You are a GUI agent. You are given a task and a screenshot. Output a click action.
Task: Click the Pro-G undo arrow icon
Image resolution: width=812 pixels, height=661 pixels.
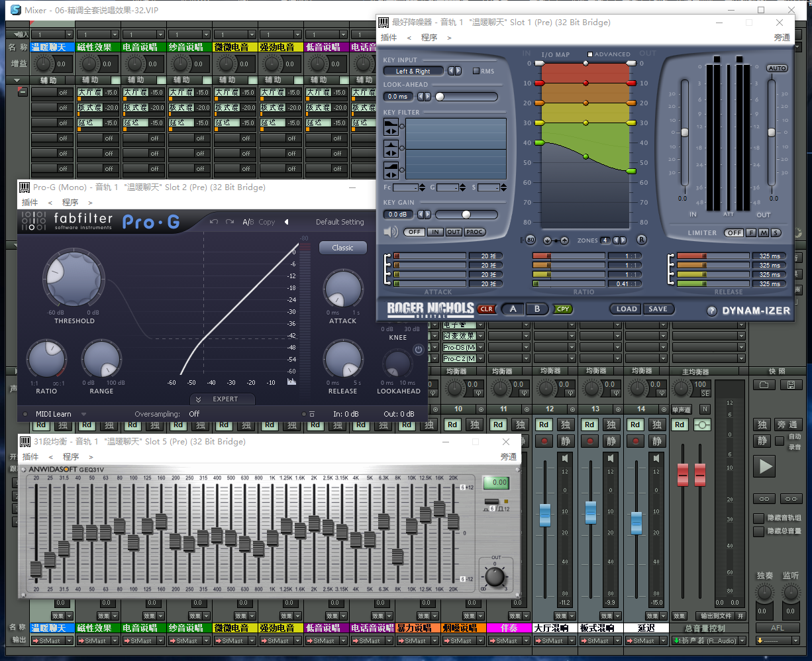click(214, 222)
